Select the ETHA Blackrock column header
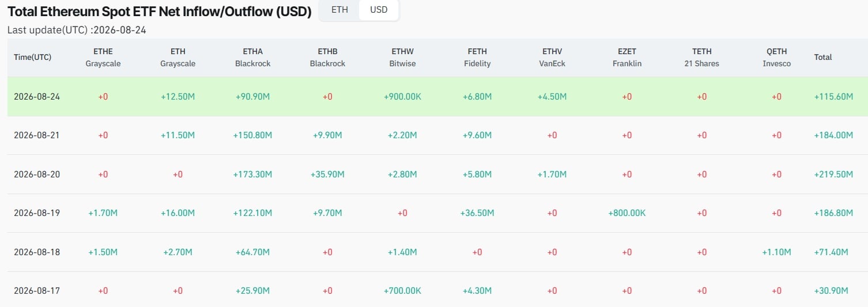This screenshot has width=868, height=307. click(x=252, y=58)
